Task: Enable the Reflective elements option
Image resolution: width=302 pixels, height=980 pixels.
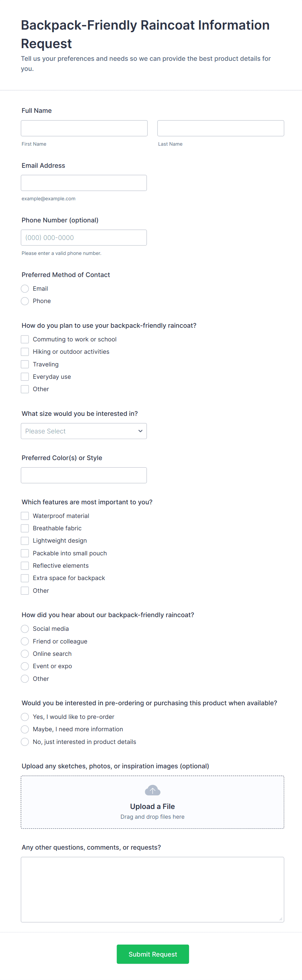Action: (x=25, y=566)
